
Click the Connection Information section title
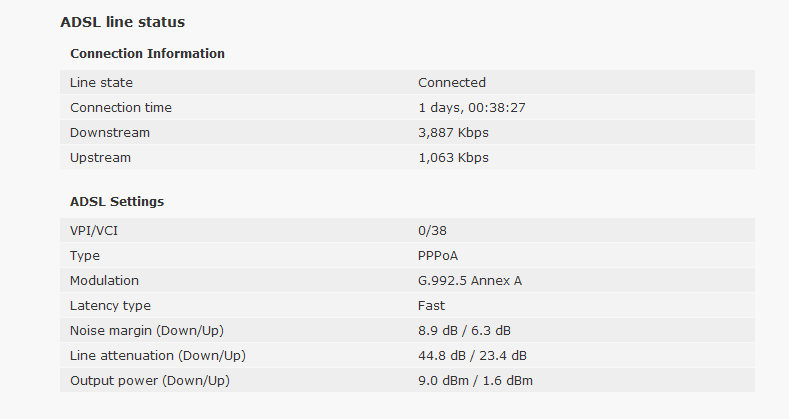[x=147, y=53]
